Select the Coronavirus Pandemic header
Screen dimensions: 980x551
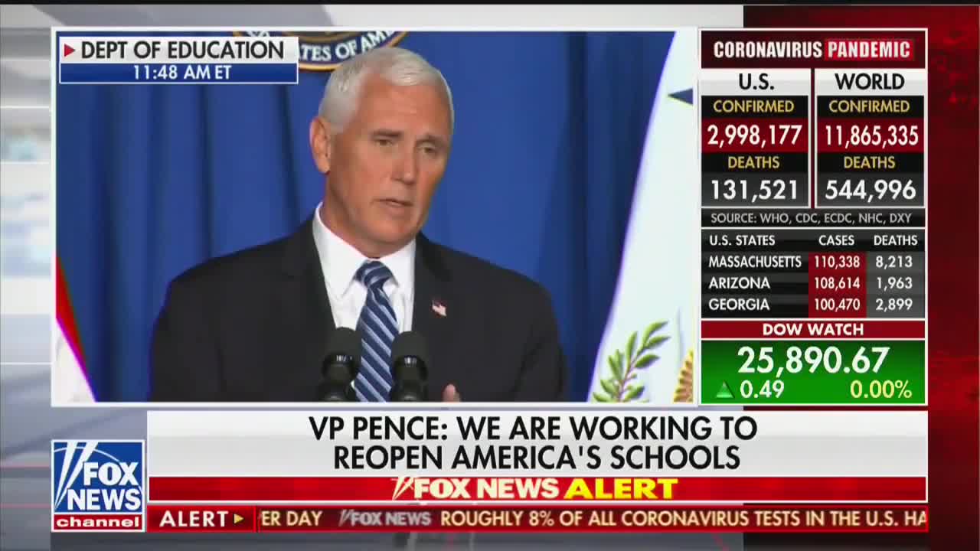(813, 50)
